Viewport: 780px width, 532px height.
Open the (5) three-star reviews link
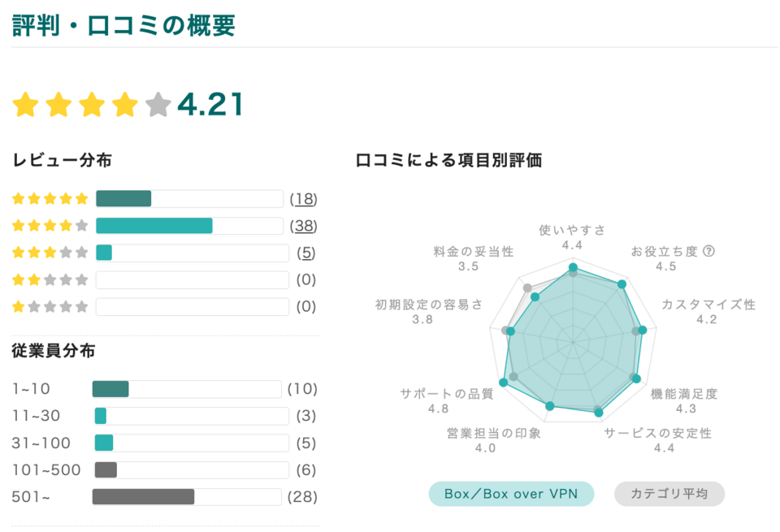coord(305,253)
